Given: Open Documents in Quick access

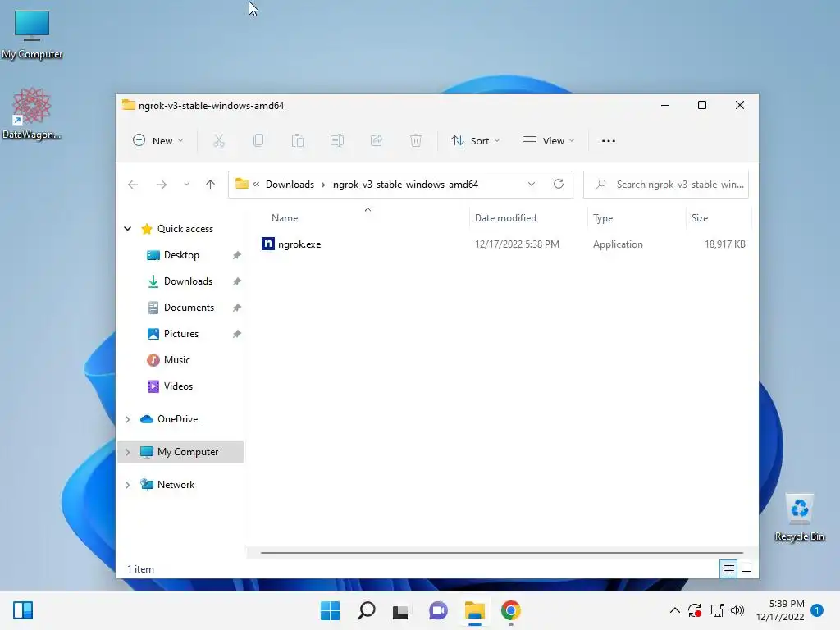Looking at the screenshot, I should click(x=189, y=308).
